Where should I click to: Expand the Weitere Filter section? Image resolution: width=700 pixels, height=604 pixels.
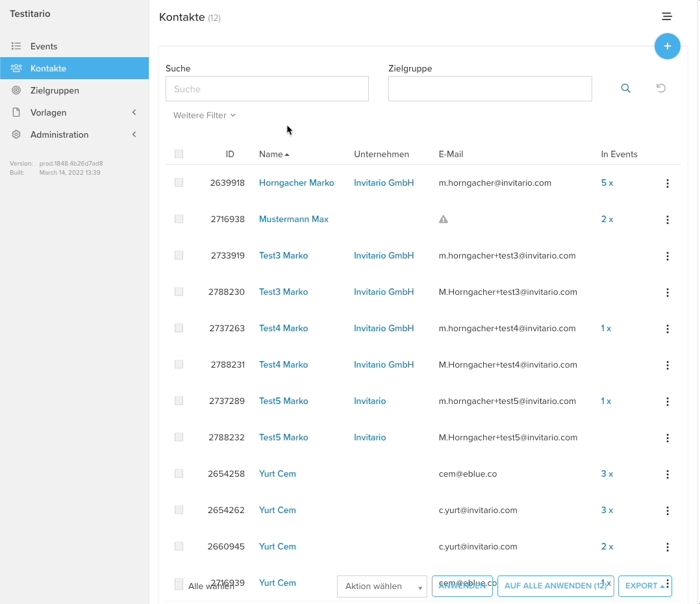point(205,116)
